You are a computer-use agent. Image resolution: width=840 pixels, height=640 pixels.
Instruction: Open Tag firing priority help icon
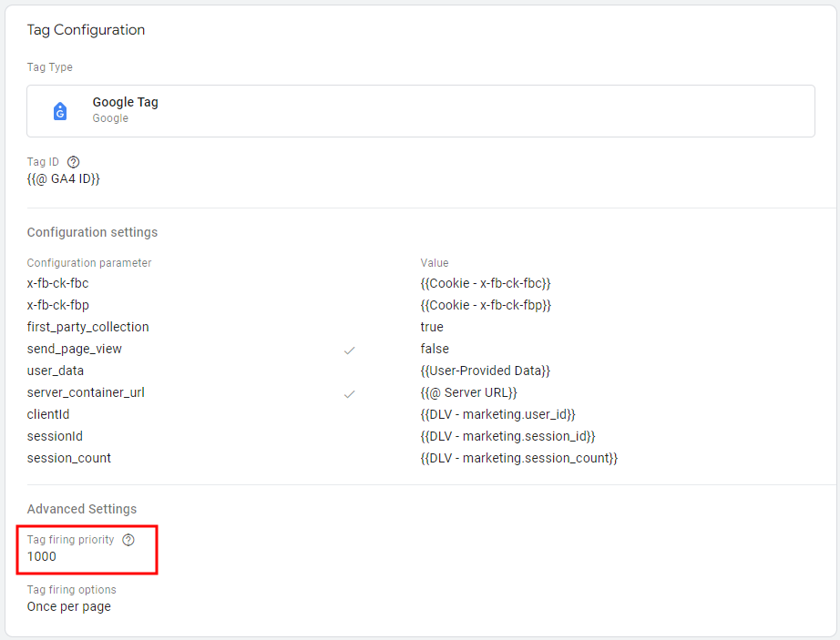(x=128, y=539)
